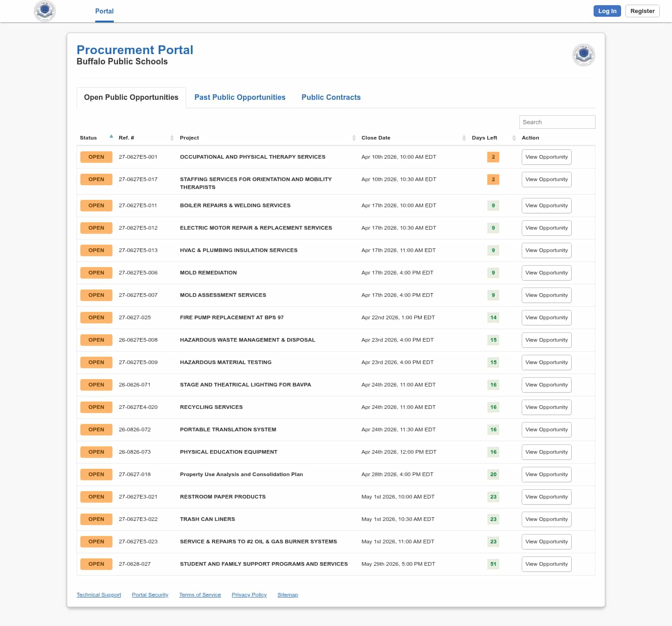Sort table by Status column arrow

111,137
